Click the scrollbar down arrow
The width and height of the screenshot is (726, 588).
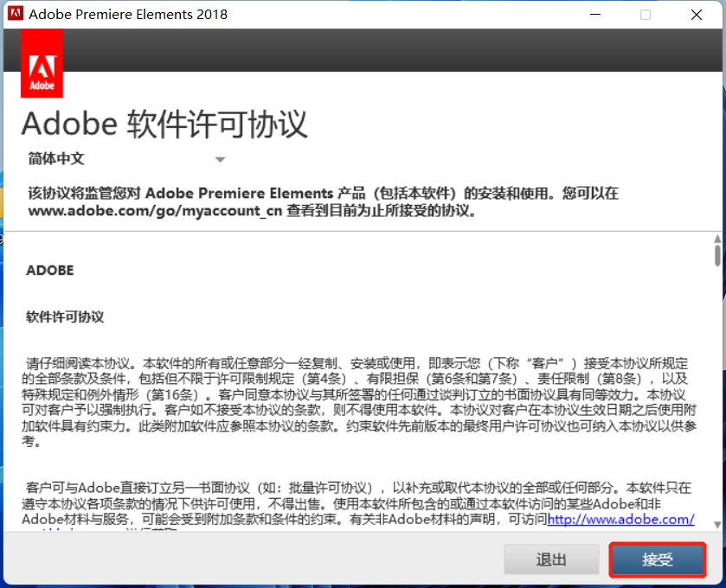[x=716, y=524]
